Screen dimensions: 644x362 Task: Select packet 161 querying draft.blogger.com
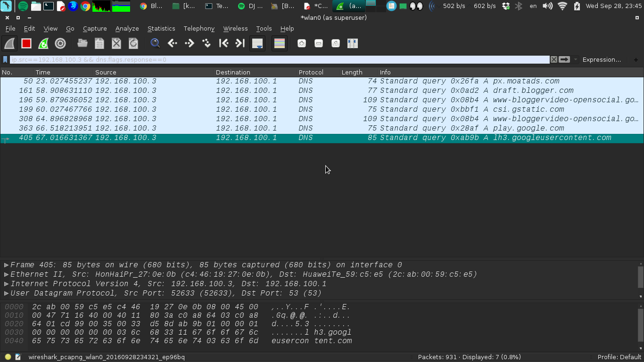click(x=322, y=90)
